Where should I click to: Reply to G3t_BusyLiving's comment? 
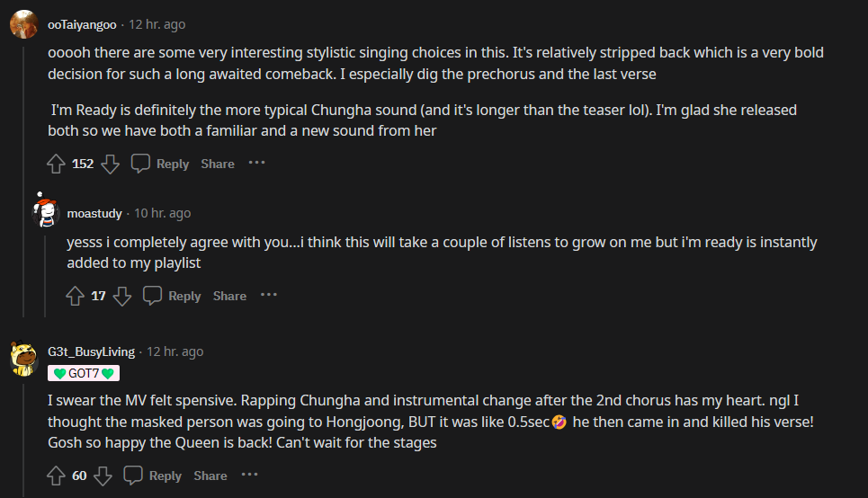click(153, 476)
